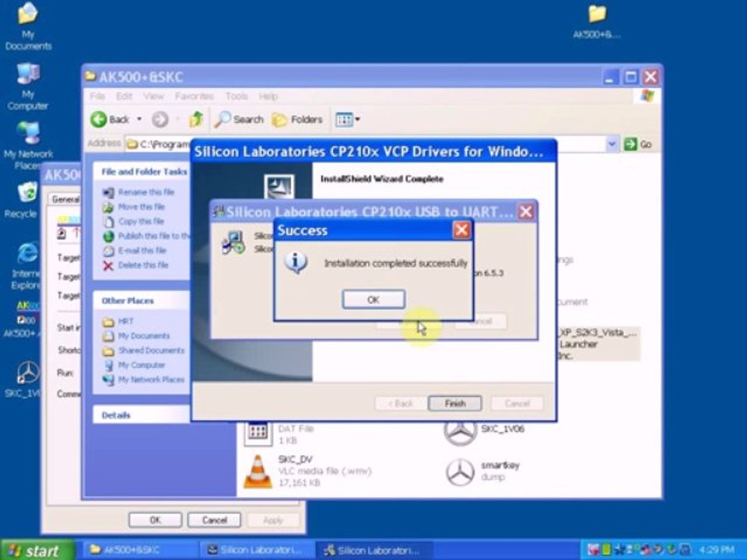The height and width of the screenshot is (560, 747).
Task: Open My Network Places desktop icon
Action: [x=28, y=145]
